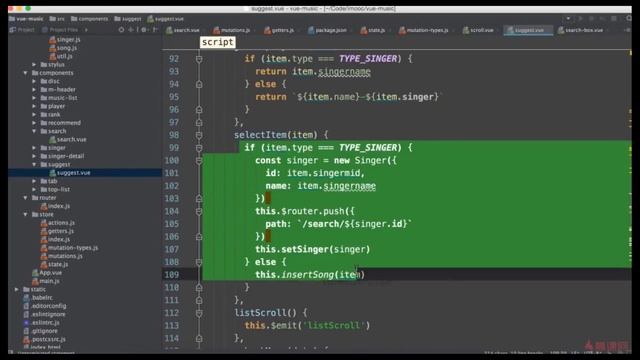Toggle fold marker on line 99
This screenshot has height=360, width=640.
click(x=199, y=148)
